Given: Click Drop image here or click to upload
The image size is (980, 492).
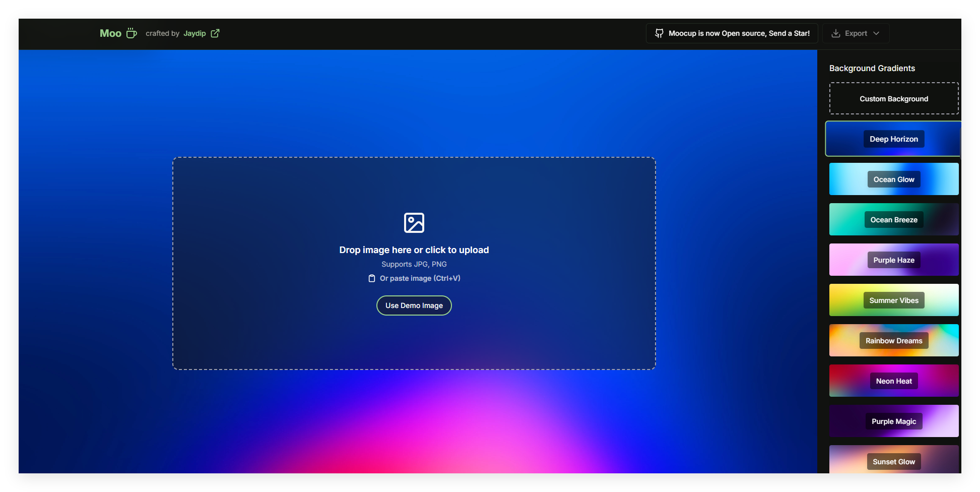Looking at the screenshot, I should tap(414, 250).
